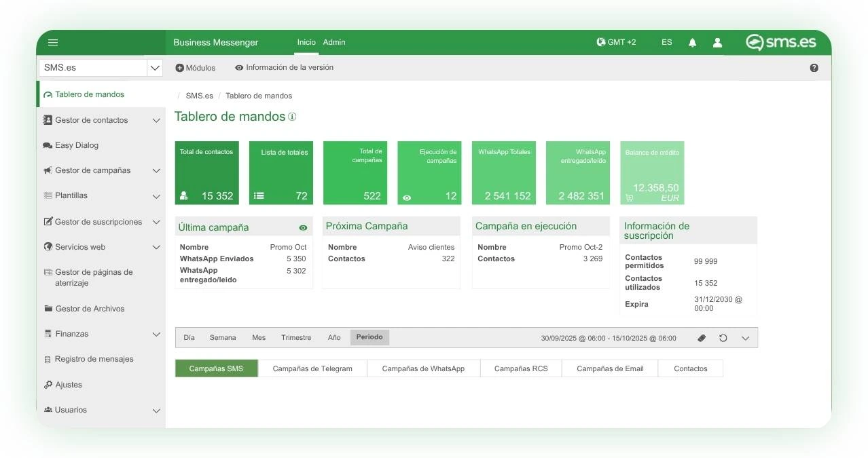
Task: Click the Tablero de mandos info icon
Action: tap(292, 117)
